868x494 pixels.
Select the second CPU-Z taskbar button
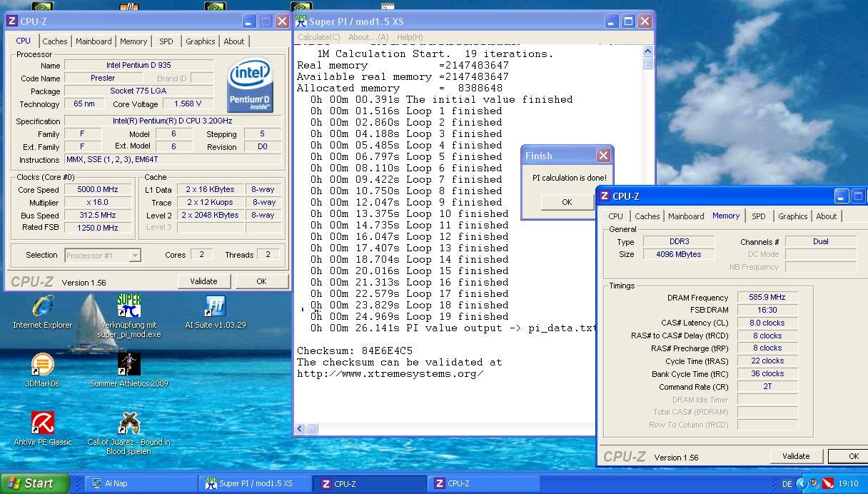tap(485, 483)
